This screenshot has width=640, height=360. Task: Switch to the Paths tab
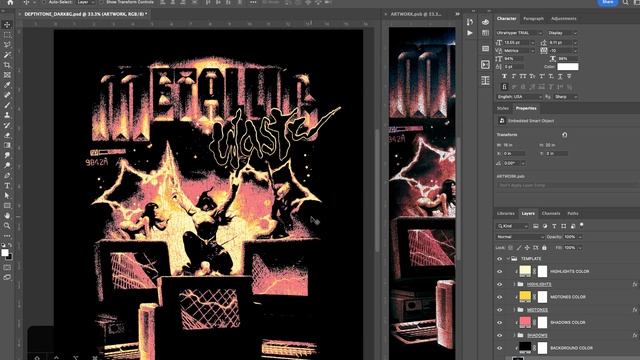click(573, 213)
